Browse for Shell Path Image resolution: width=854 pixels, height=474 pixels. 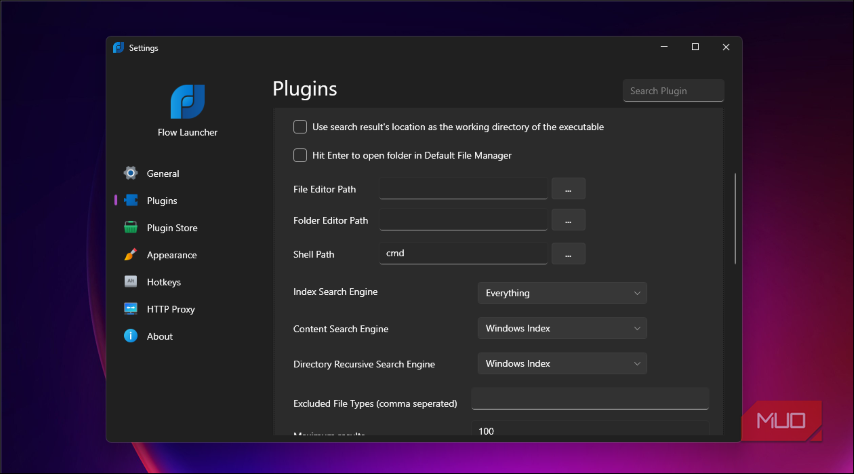tap(568, 254)
